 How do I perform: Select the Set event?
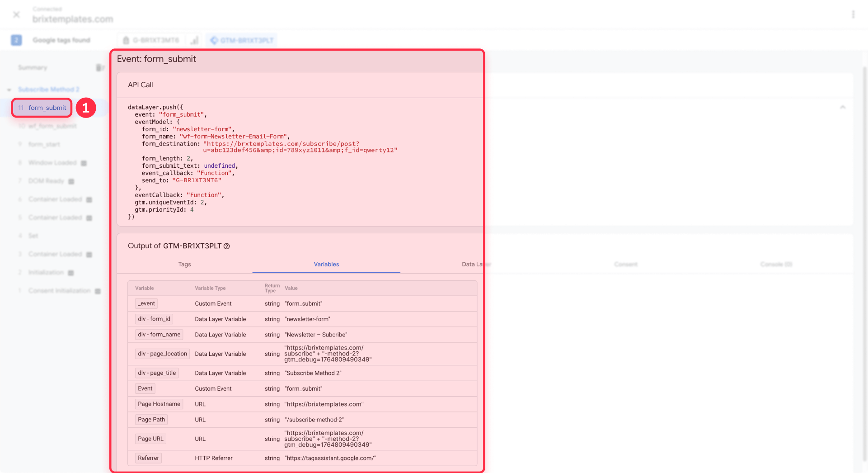pyautogui.click(x=33, y=236)
